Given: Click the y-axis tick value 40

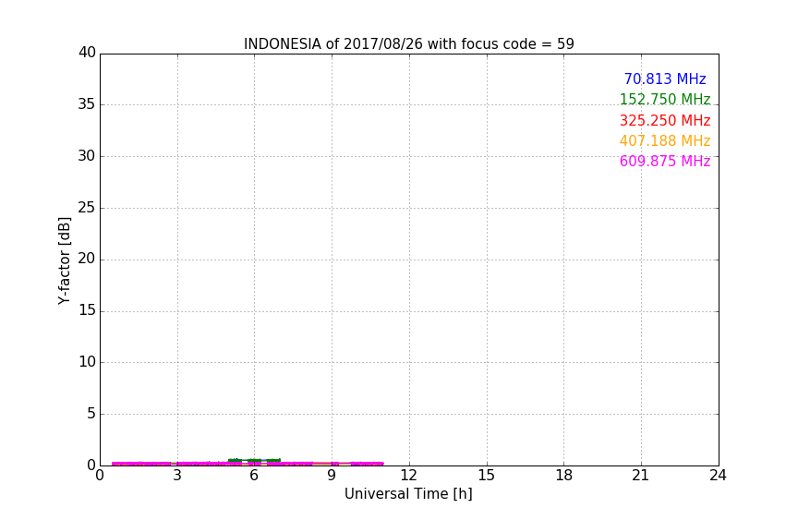Looking at the screenshot, I should point(87,53).
